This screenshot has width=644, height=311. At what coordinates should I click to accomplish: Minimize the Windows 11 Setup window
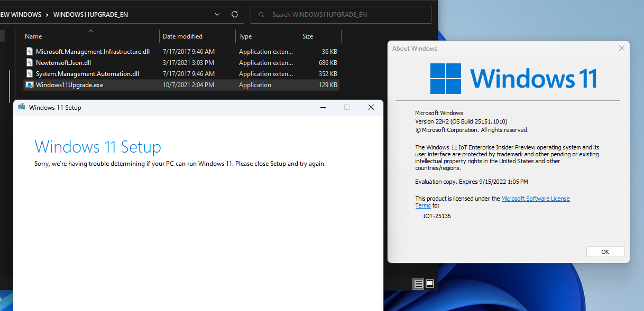tap(323, 107)
